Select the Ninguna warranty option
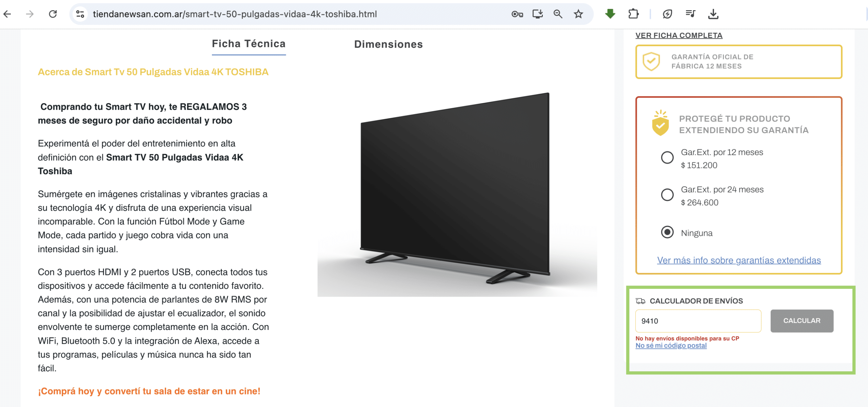The width and height of the screenshot is (868, 407). pos(667,232)
